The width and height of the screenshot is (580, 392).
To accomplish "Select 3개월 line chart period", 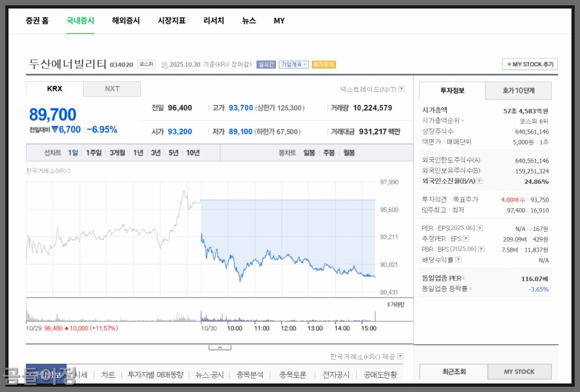I will pyautogui.click(x=117, y=153).
